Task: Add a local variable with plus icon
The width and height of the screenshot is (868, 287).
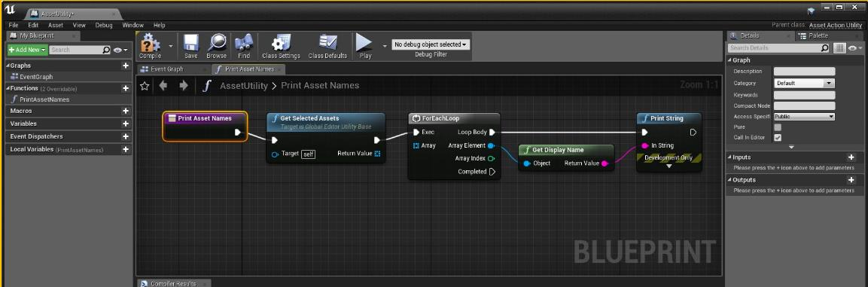Action: (x=126, y=150)
